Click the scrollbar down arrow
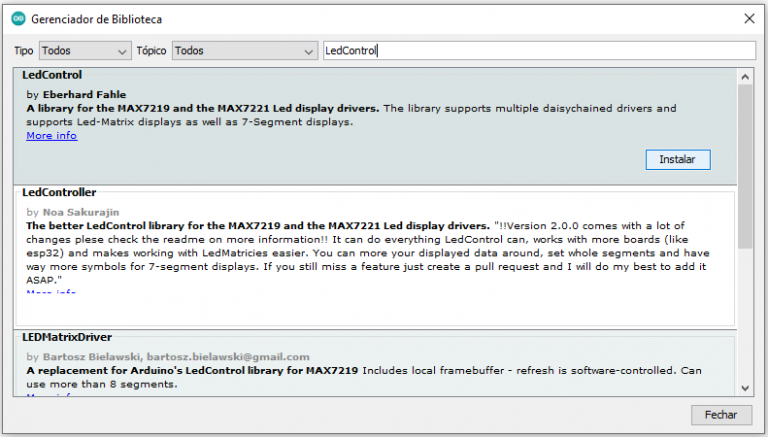Image resolution: width=768 pixels, height=437 pixels. pos(745,388)
